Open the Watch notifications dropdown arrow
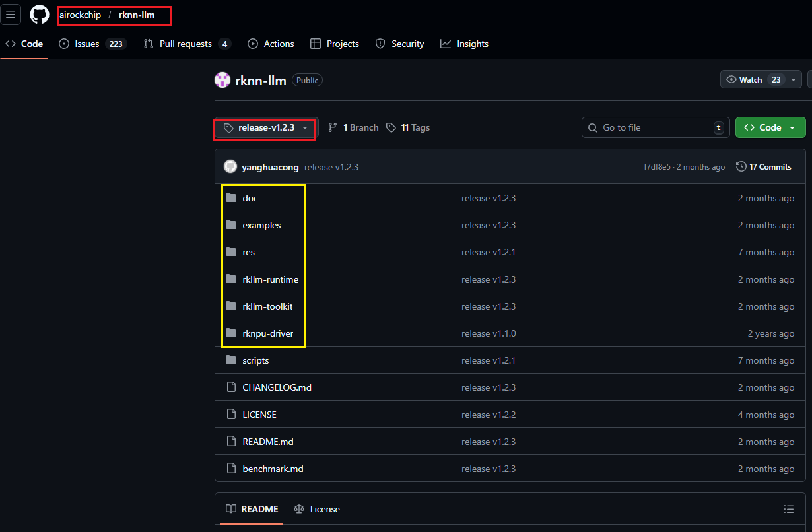 tap(792, 79)
